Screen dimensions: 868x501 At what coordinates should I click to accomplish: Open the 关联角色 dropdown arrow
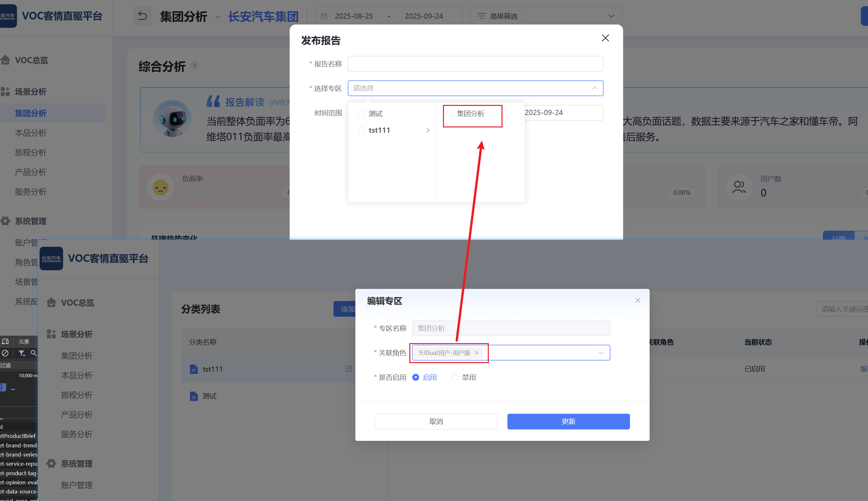tap(601, 353)
